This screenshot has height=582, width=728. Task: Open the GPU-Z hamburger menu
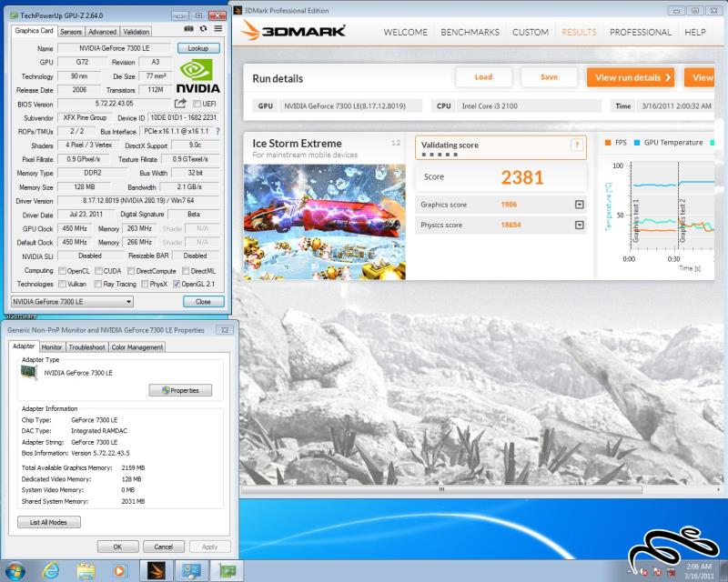click(217, 29)
